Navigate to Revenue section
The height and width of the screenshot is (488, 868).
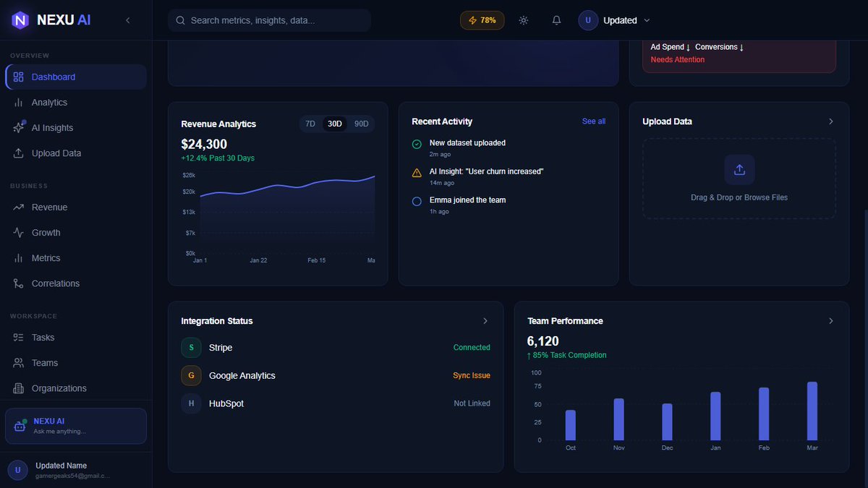pos(76,207)
